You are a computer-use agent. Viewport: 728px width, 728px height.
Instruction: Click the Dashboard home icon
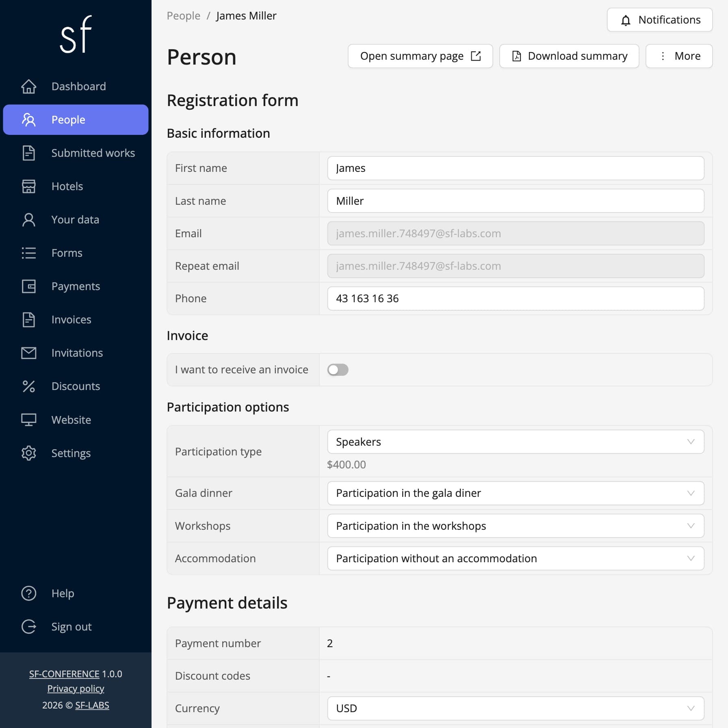point(28,87)
